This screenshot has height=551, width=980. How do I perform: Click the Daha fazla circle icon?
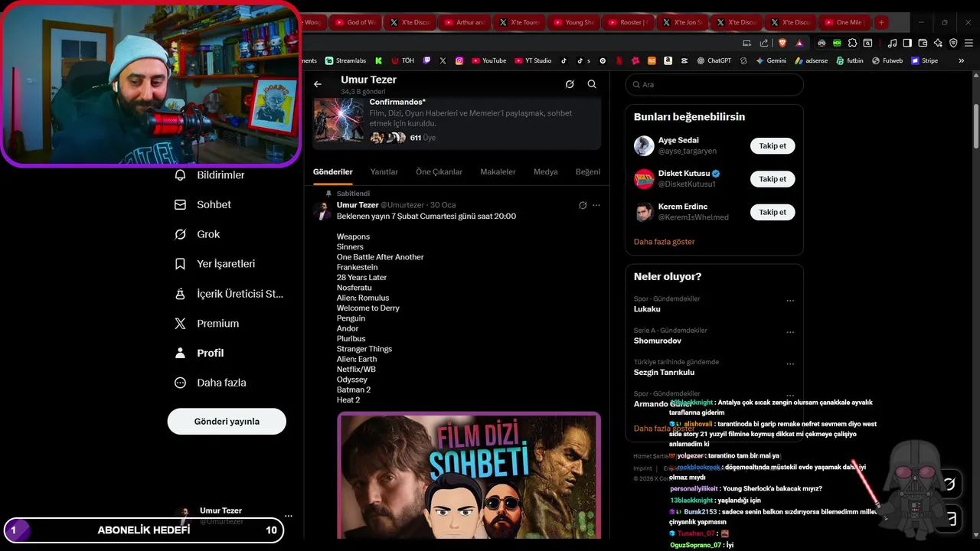pyautogui.click(x=181, y=383)
